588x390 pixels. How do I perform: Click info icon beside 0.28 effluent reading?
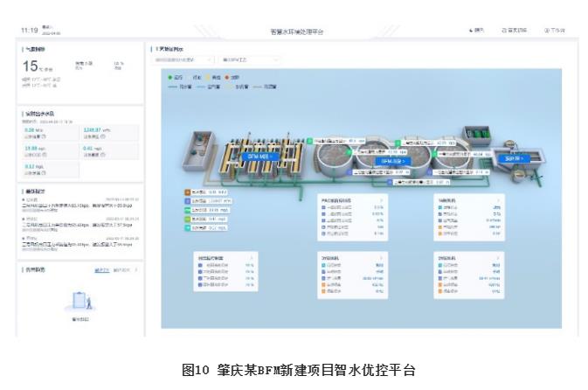tap(45, 137)
